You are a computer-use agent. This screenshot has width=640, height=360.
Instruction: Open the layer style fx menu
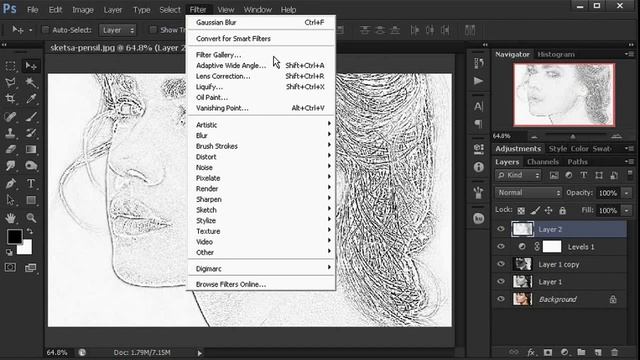coord(531,352)
